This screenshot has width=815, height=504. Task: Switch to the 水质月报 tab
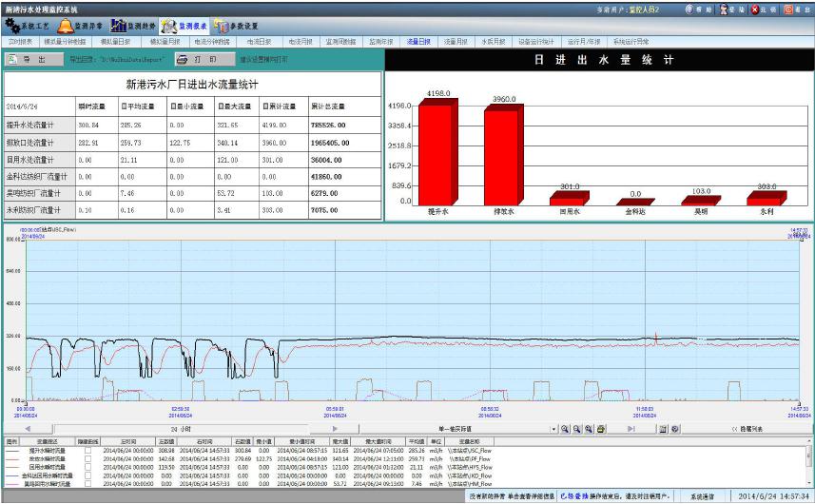tap(492, 43)
